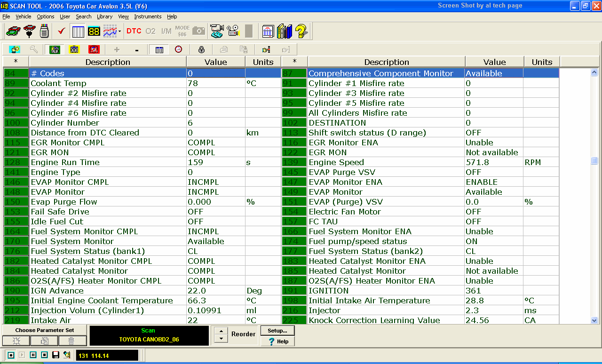Click the yellow question mark help icon
Viewport: 602px width, 364px height.
pyautogui.click(x=301, y=32)
